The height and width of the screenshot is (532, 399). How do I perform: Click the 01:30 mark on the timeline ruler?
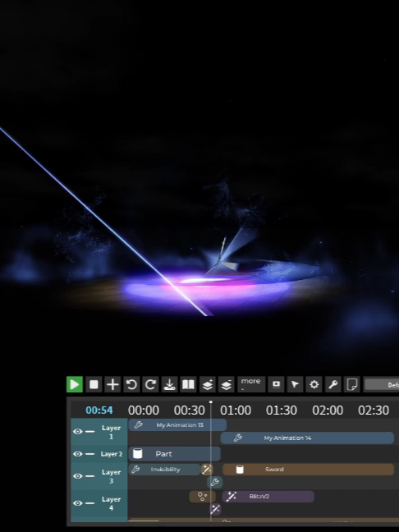282,410
